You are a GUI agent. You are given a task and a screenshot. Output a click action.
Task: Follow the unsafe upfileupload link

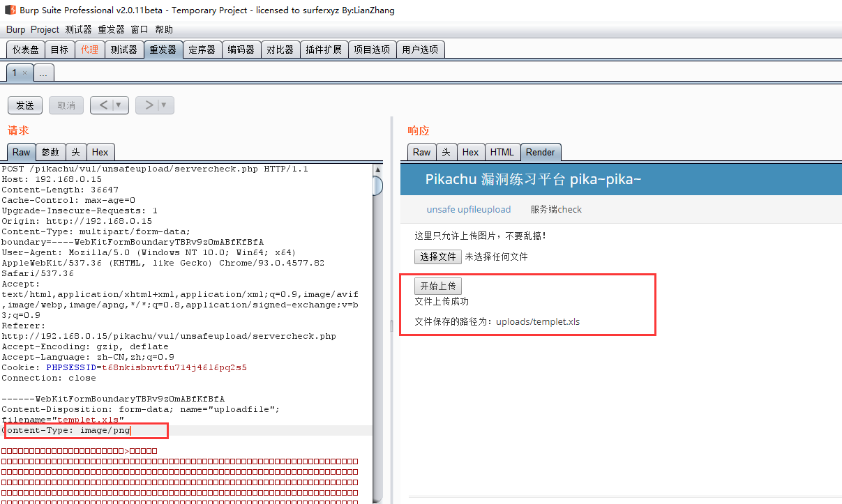[468, 209]
